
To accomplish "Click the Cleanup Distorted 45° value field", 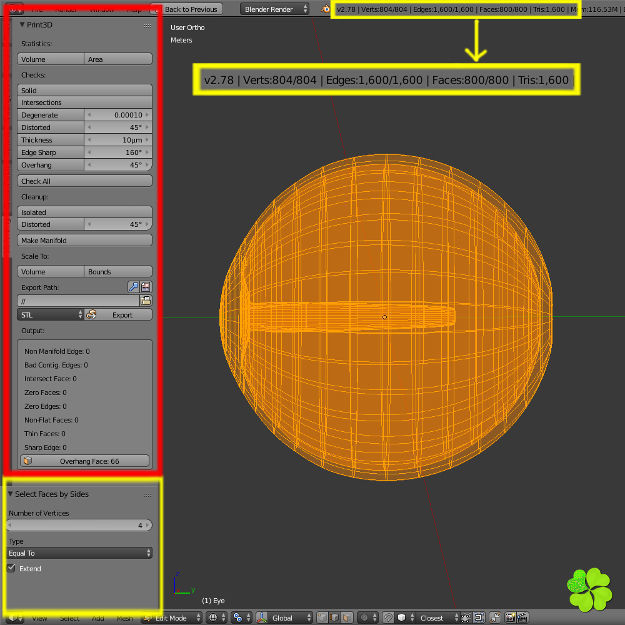I will [x=118, y=224].
